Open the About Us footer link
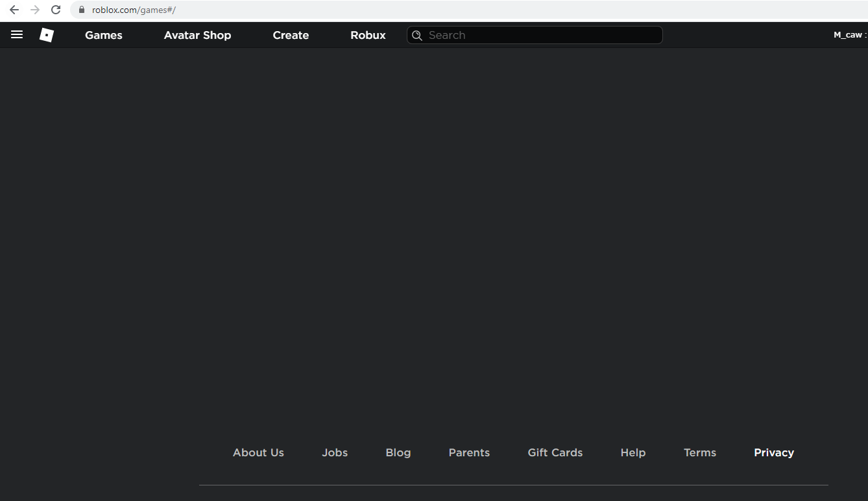868x501 pixels. (258, 452)
